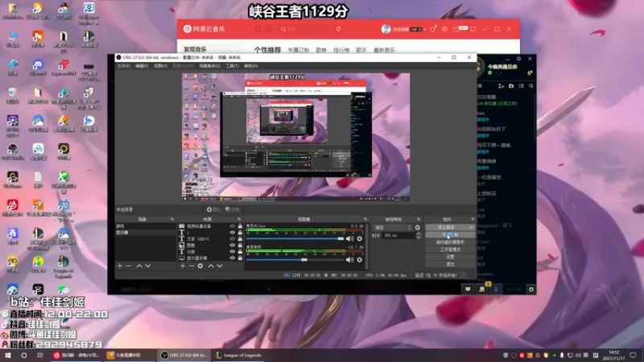Screen dimensions: 644x362
Task: Toggle lock on 显示器采集 source
Action: tap(240, 258)
